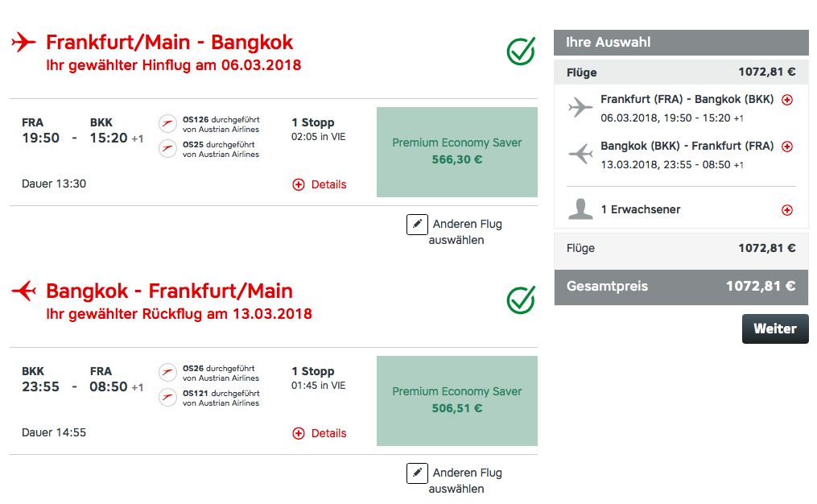817x504 pixels.
Task: Click the adult passenger silhouette icon
Action: [580, 209]
